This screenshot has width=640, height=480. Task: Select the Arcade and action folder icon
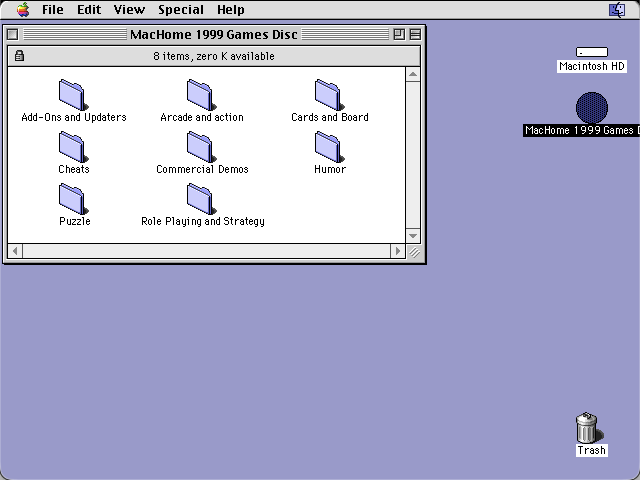201,95
